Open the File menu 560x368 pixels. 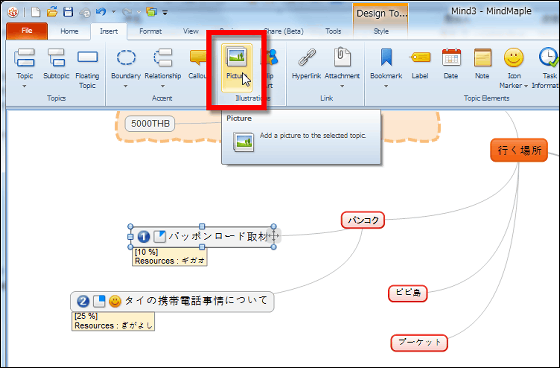click(27, 31)
